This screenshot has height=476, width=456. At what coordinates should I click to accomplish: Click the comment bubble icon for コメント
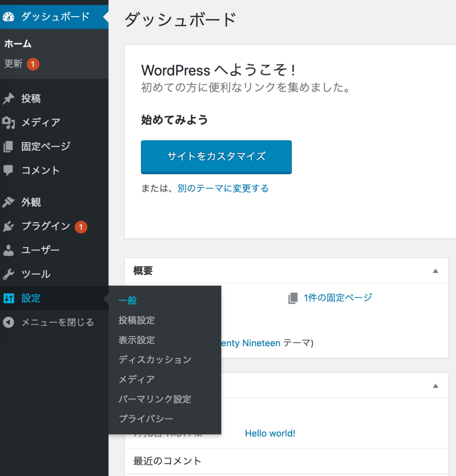coord(8,170)
